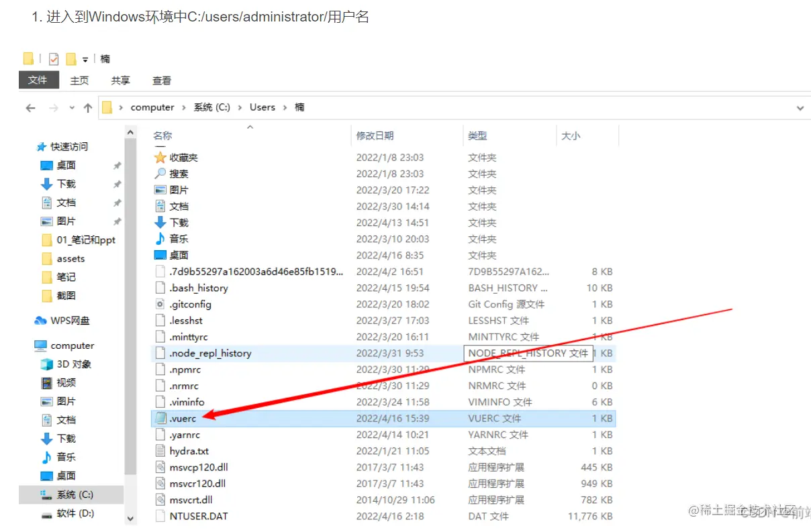This screenshot has width=811, height=532.
Task: Click the 图片 folder icon in file list
Action: (160, 190)
